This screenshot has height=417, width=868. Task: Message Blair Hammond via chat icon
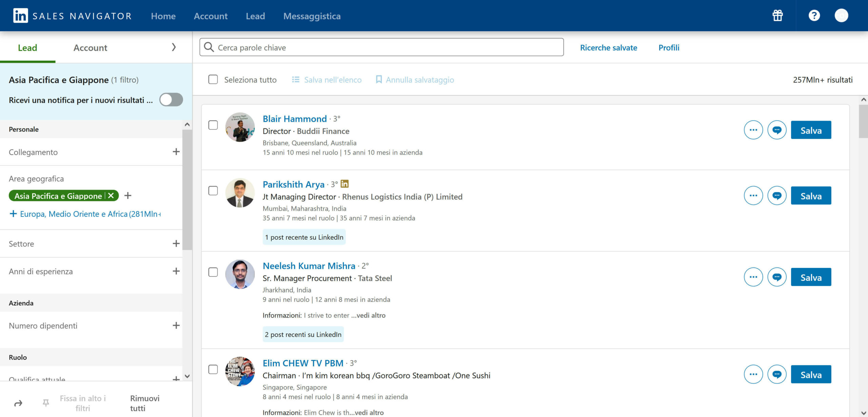777,130
